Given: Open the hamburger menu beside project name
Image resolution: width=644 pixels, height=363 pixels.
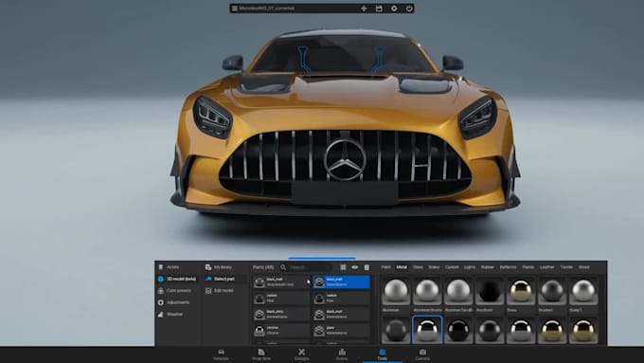Looking at the screenshot, I should click(x=235, y=9).
